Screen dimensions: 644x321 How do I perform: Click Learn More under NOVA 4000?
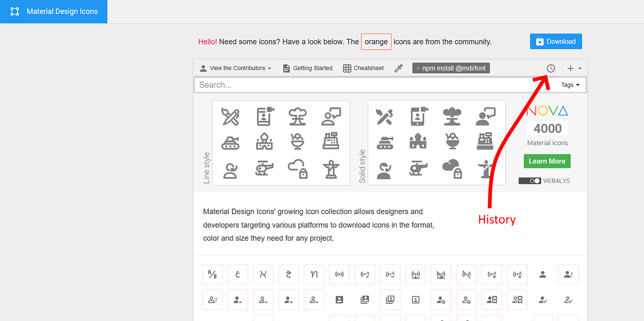pos(547,161)
